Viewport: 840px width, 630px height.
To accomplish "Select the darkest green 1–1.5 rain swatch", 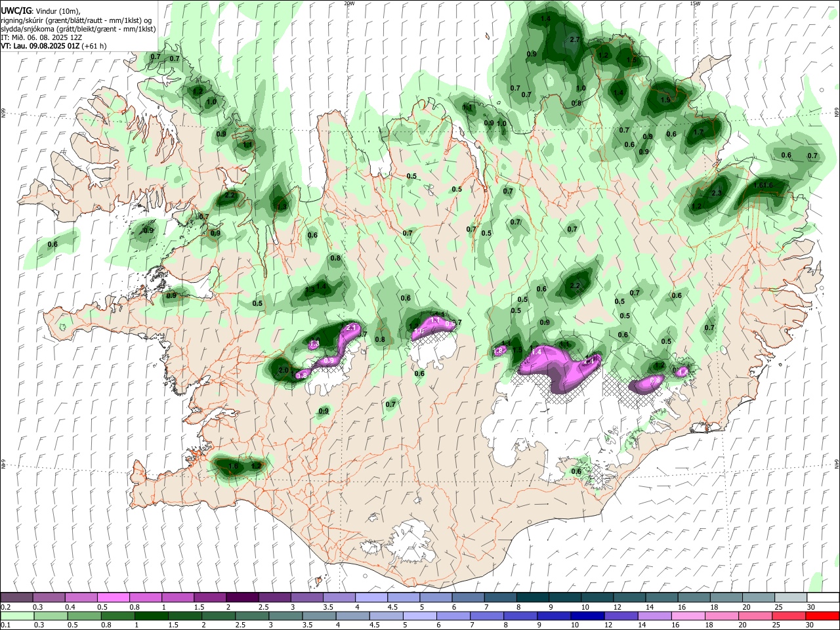I will pyautogui.click(x=152, y=616).
